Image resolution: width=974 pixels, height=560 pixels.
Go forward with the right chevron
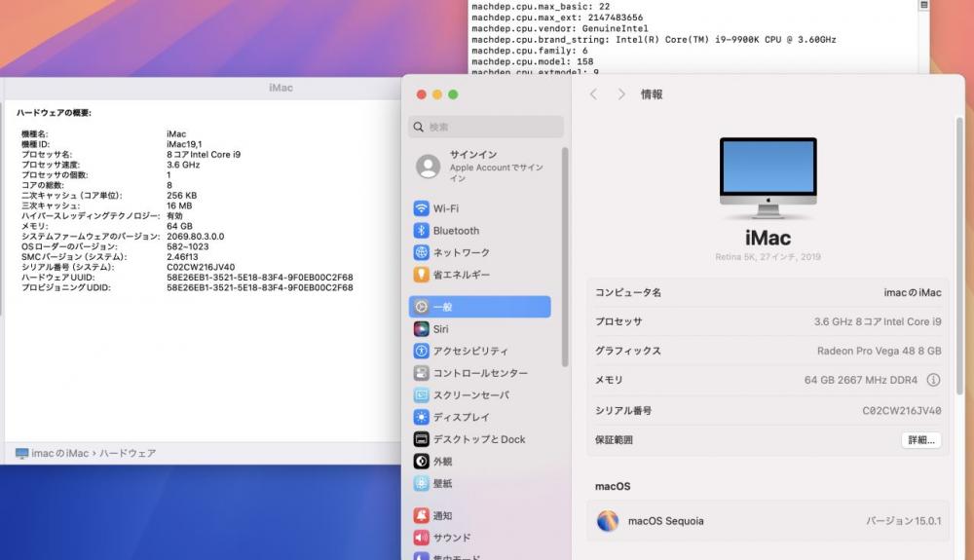point(621,94)
